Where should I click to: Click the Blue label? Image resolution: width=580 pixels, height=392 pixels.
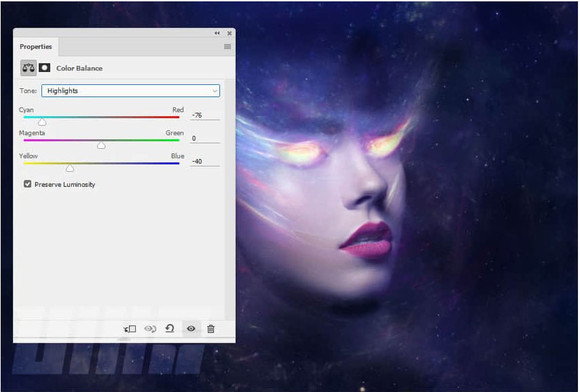(177, 156)
